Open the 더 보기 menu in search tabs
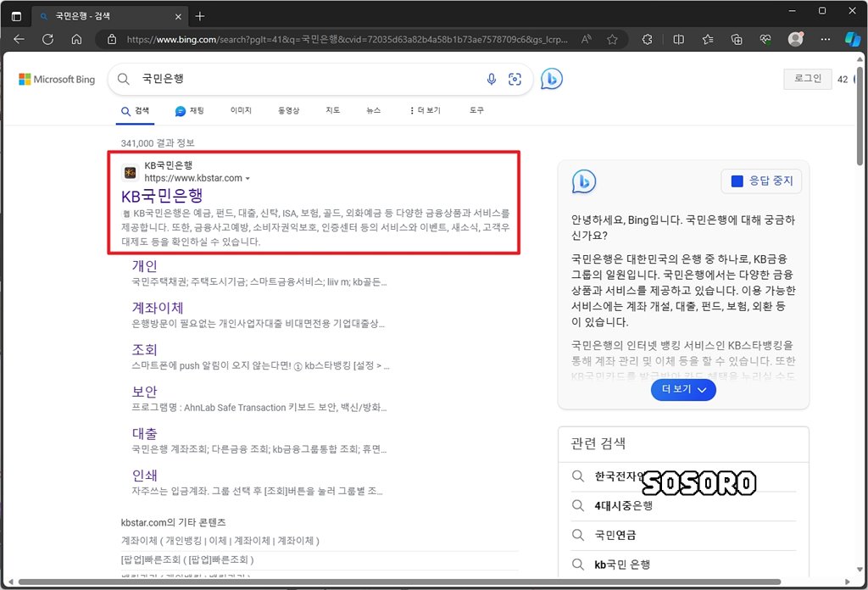868x590 pixels. pos(425,111)
